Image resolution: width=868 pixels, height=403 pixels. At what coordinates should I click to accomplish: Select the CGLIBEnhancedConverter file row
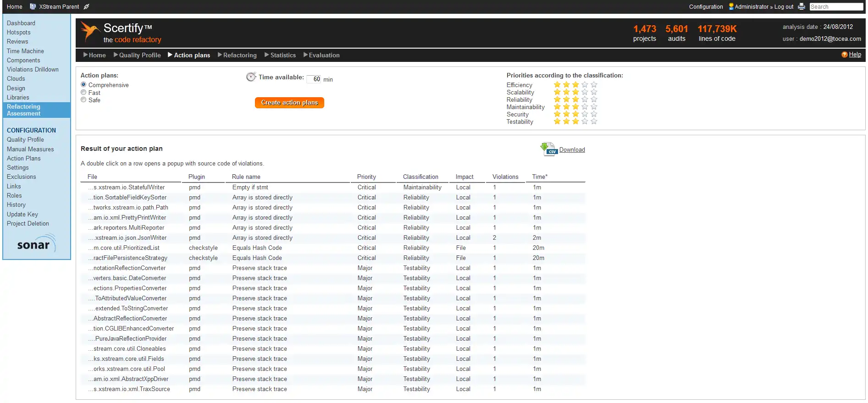click(x=333, y=329)
